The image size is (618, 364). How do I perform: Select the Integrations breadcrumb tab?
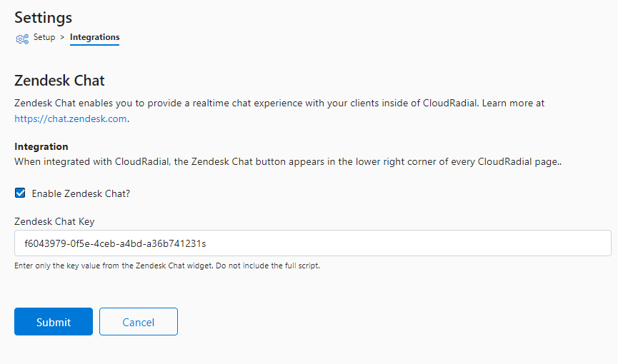[x=94, y=37]
